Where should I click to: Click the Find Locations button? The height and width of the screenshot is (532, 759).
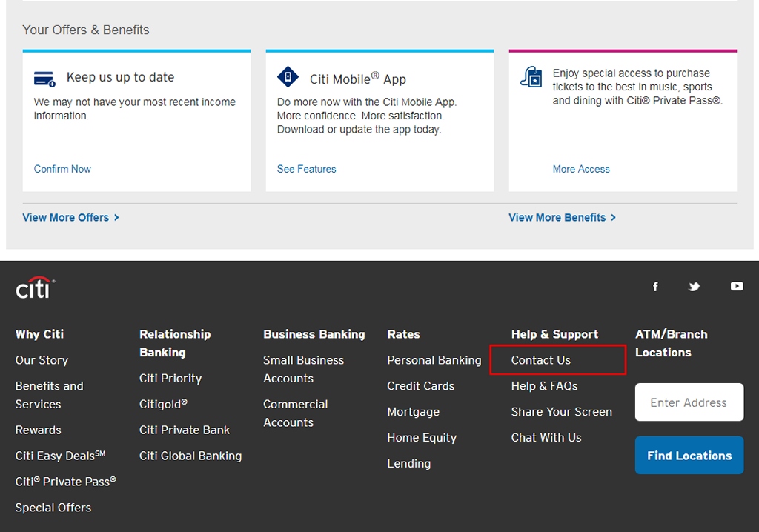coord(689,456)
